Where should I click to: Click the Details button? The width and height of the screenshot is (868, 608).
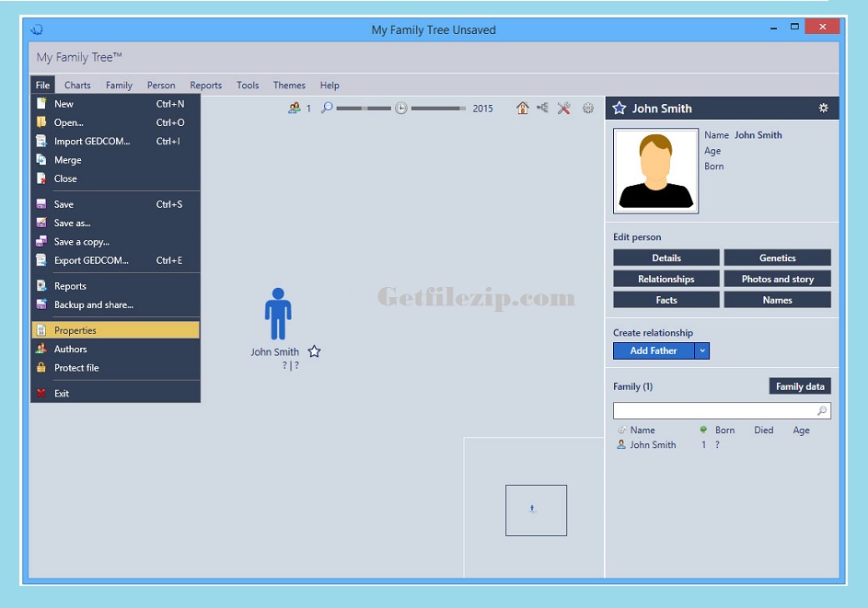point(666,258)
